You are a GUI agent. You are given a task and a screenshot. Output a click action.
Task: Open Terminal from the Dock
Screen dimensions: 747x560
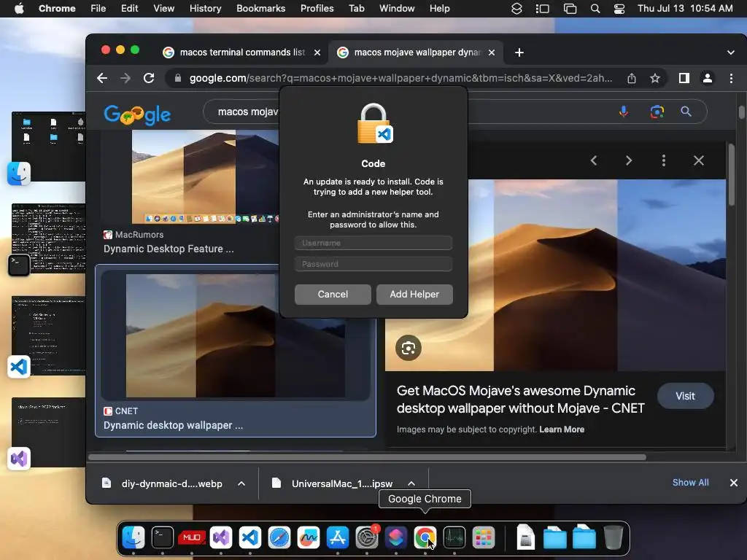pyautogui.click(x=163, y=537)
